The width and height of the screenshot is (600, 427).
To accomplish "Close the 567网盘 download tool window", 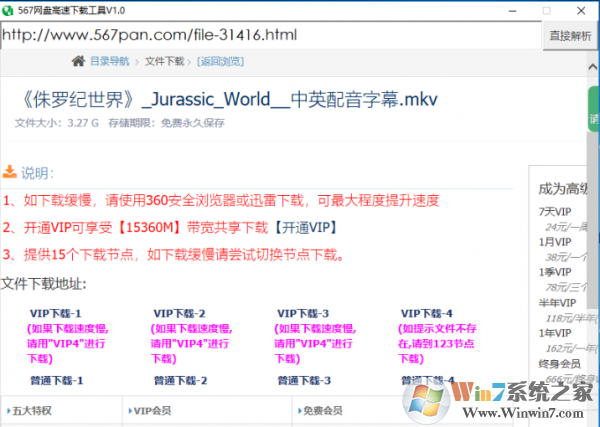I will (x=581, y=11).
